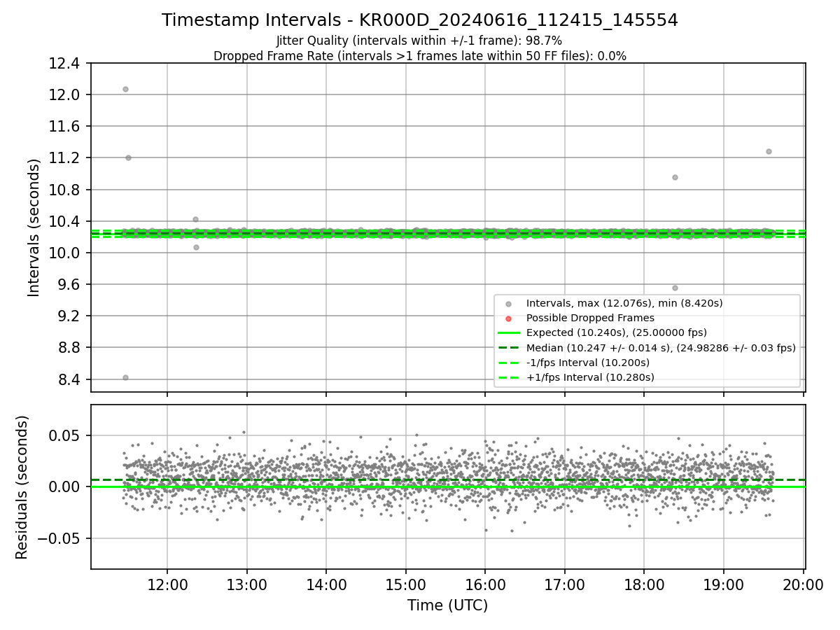Click the Intervals (seconds) y-axis label
The image size is (840, 630).
34,227
